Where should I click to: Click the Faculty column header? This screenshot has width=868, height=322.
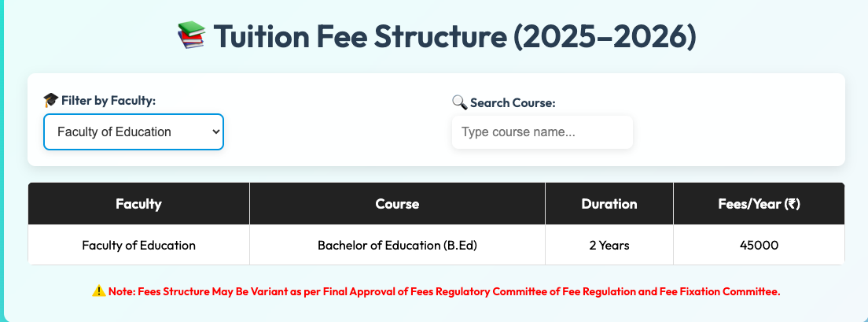[x=138, y=204]
